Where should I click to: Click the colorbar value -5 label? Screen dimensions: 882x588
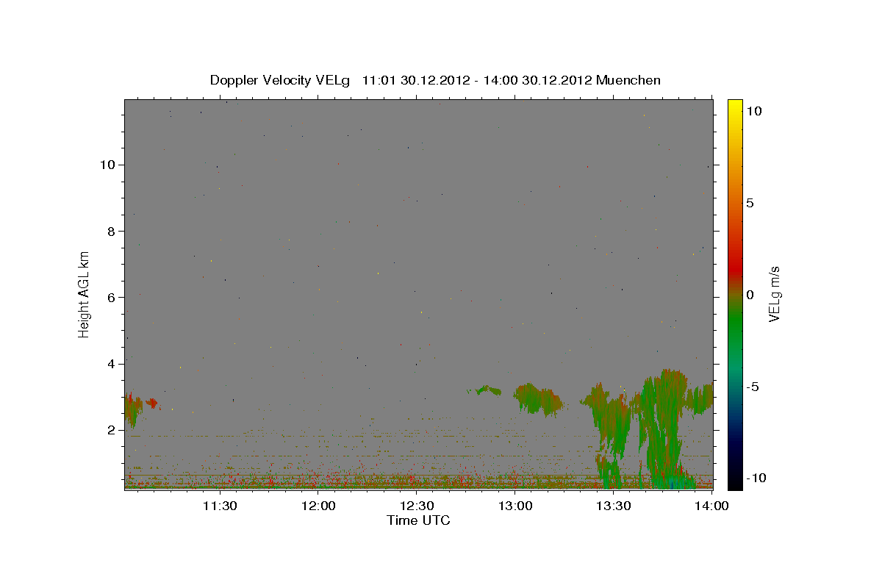click(752, 387)
